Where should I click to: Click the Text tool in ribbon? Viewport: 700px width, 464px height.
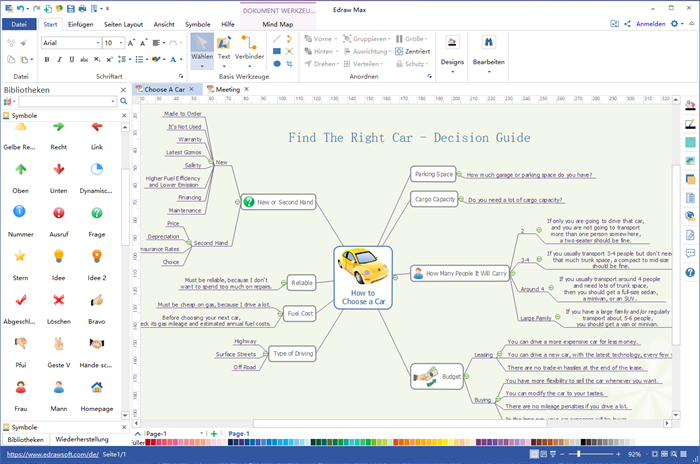coord(224,48)
